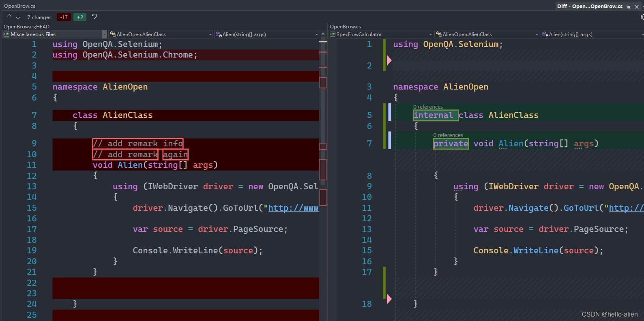Click the C# icon beside Miscellaneous Files
Viewport: 644px width, 321px height.
coord(6,34)
